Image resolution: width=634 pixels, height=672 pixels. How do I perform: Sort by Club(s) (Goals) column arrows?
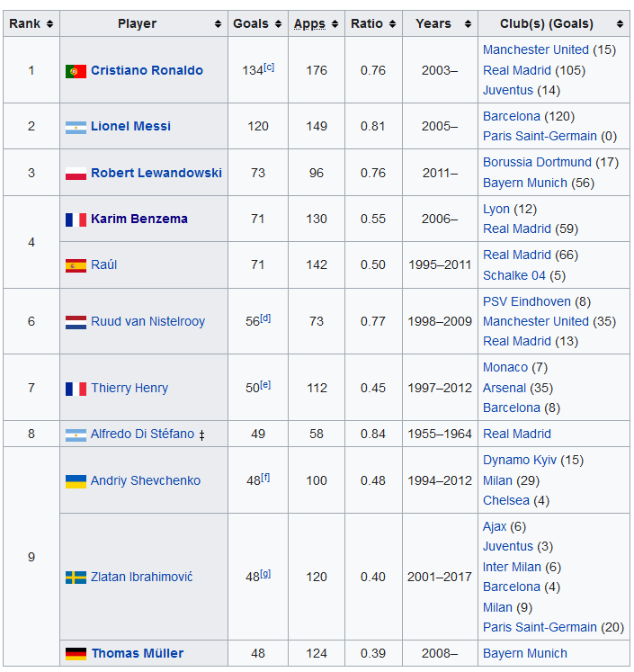click(620, 24)
